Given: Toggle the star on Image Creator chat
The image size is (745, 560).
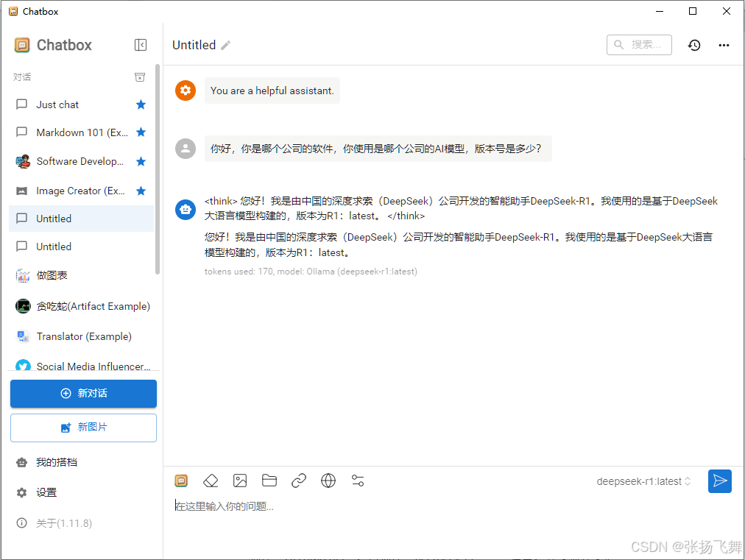Looking at the screenshot, I should (x=141, y=191).
